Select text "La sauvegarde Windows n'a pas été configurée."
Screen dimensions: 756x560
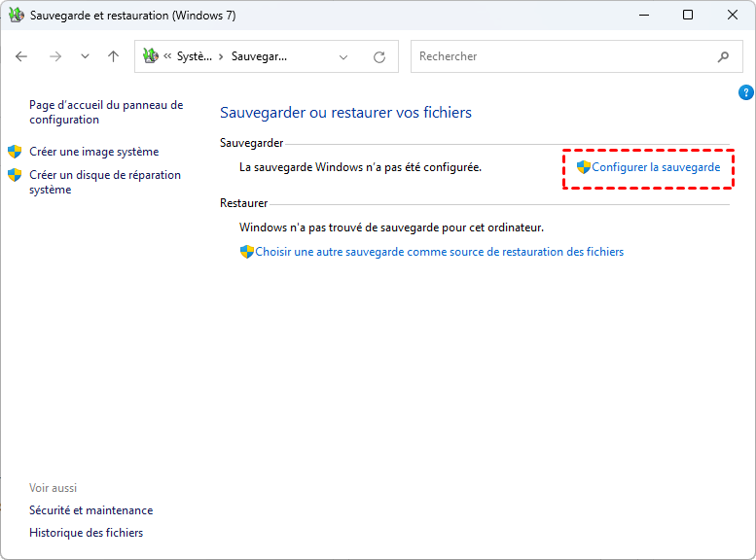pos(360,167)
